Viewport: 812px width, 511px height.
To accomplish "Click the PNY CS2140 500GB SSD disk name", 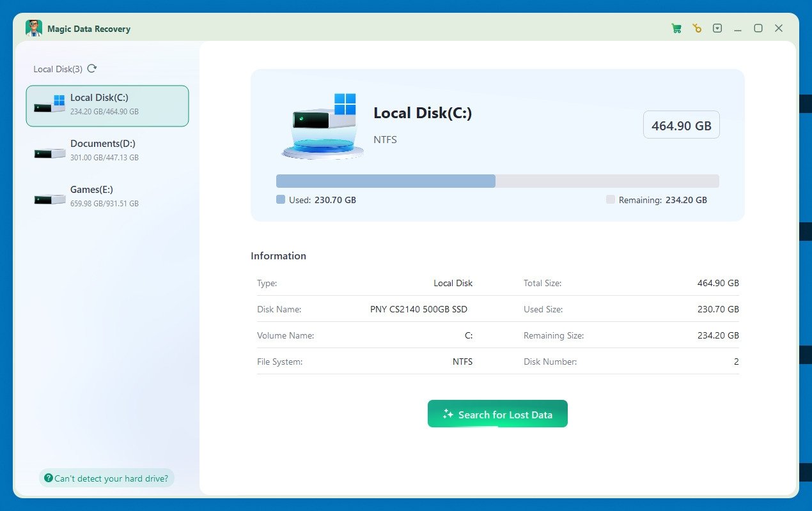I will 419,309.
